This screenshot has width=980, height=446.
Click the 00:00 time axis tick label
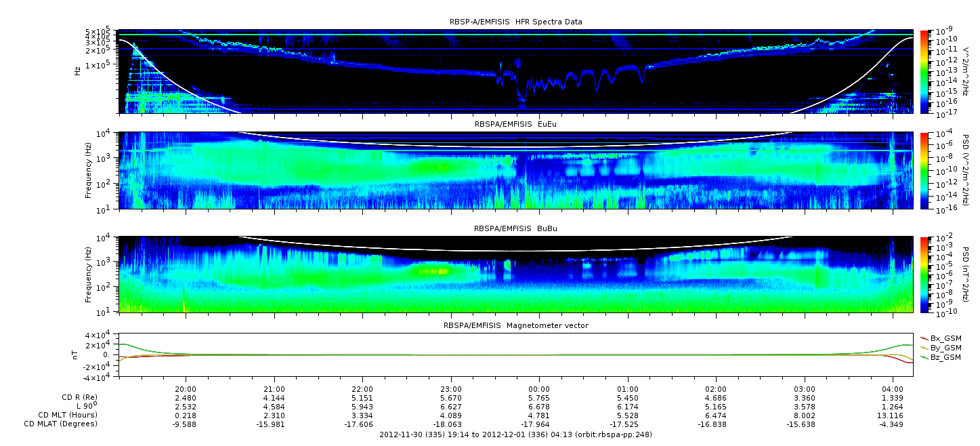pyautogui.click(x=539, y=388)
